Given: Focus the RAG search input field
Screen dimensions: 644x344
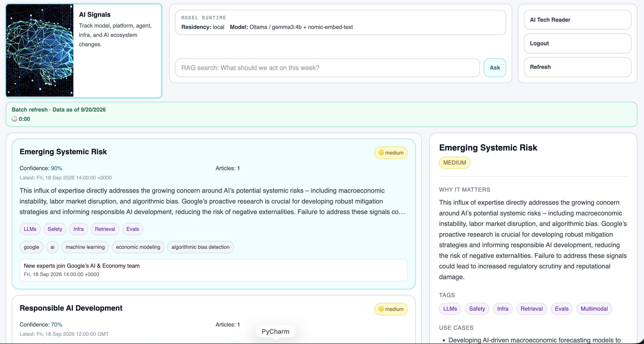Looking at the screenshot, I should click(x=328, y=68).
